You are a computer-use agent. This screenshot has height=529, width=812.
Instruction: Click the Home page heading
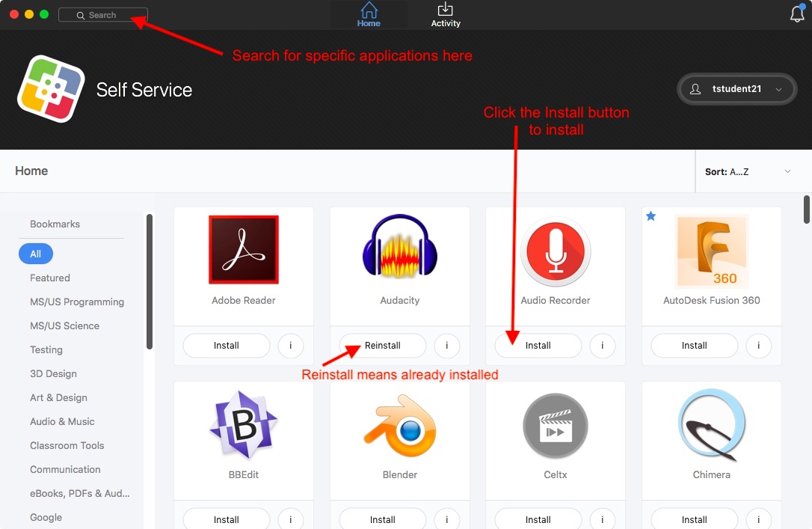pos(31,171)
